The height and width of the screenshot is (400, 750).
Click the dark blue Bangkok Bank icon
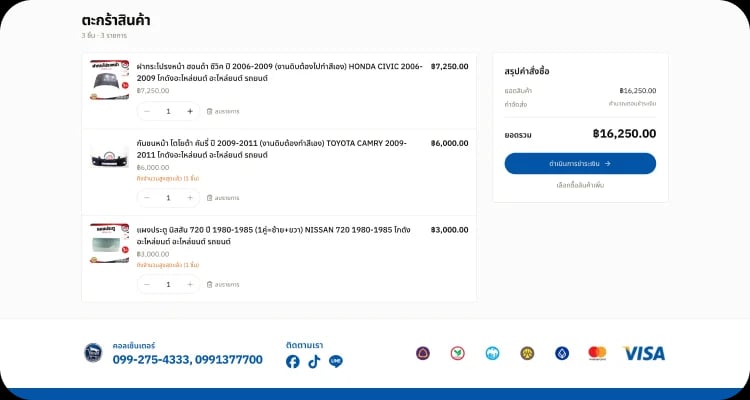click(562, 354)
